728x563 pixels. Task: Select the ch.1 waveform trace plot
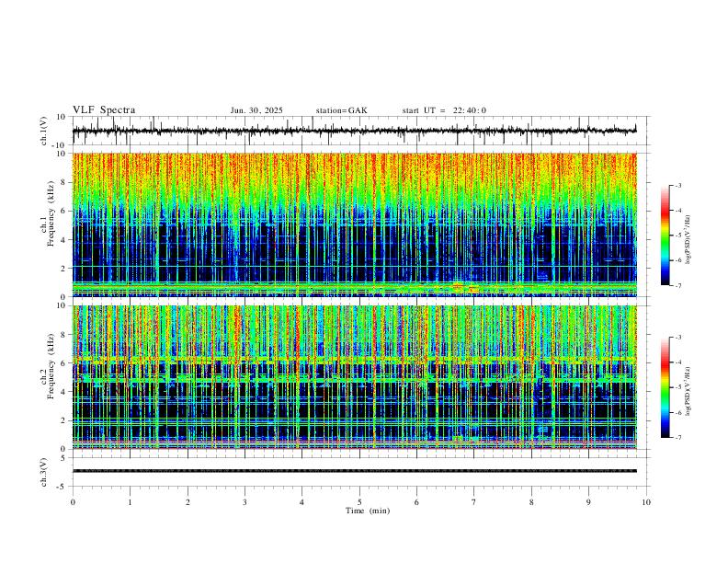[354, 131]
